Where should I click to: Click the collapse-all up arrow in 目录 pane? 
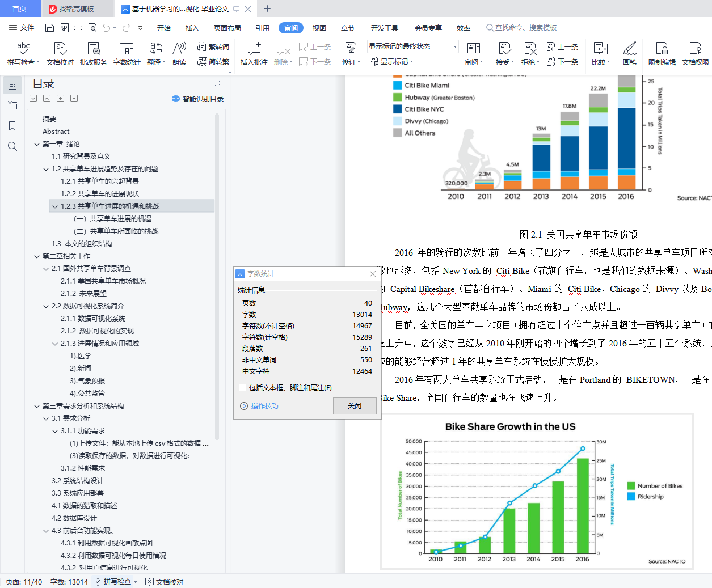click(47, 99)
